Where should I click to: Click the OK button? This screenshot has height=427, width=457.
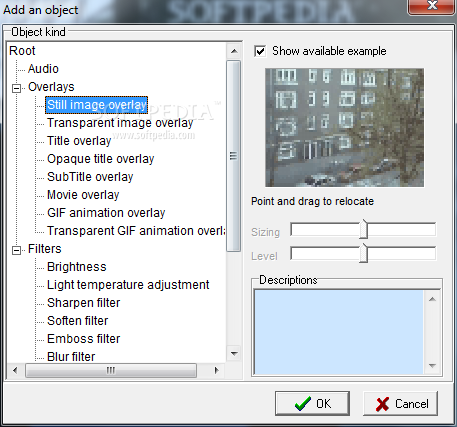pyautogui.click(x=312, y=404)
